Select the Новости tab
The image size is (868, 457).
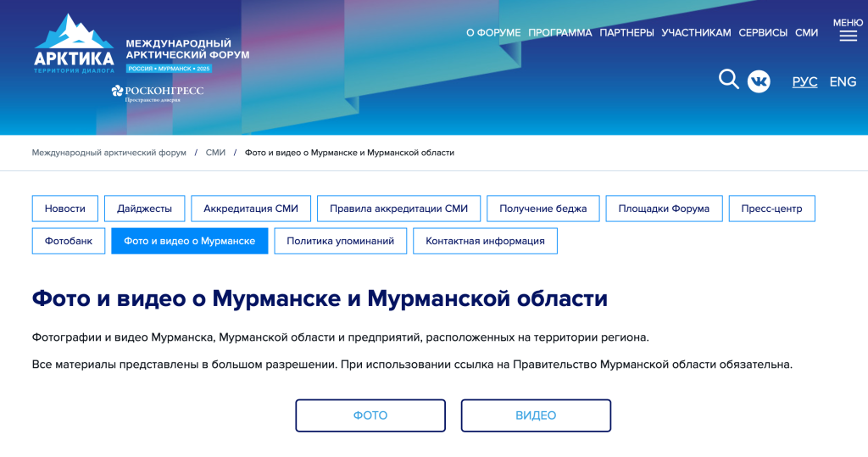click(x=64, y=209)
